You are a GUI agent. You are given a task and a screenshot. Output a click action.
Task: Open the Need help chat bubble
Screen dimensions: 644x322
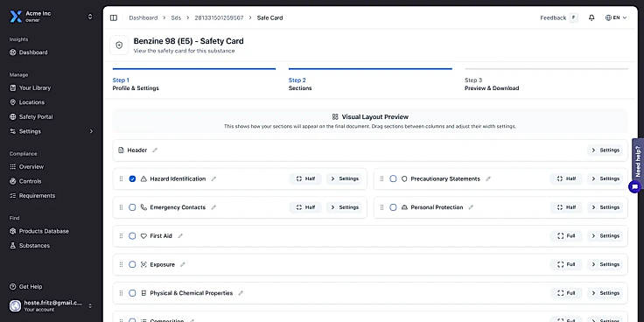pos(635,187)
